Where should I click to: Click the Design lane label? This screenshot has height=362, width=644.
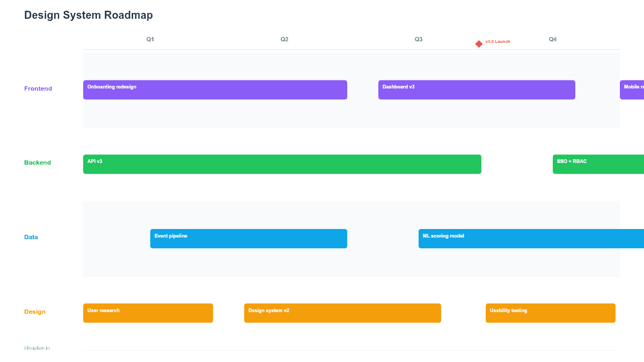34,311
